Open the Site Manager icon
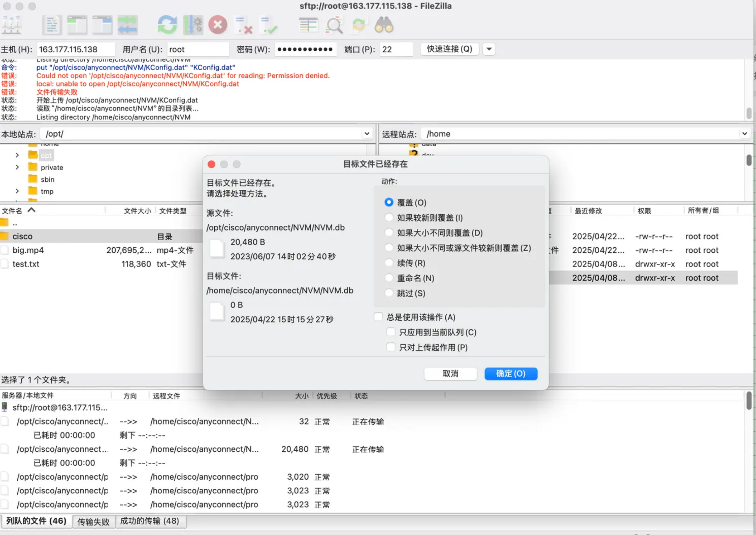The height and width of the screenshot is (535, 756). coord(12,25)
